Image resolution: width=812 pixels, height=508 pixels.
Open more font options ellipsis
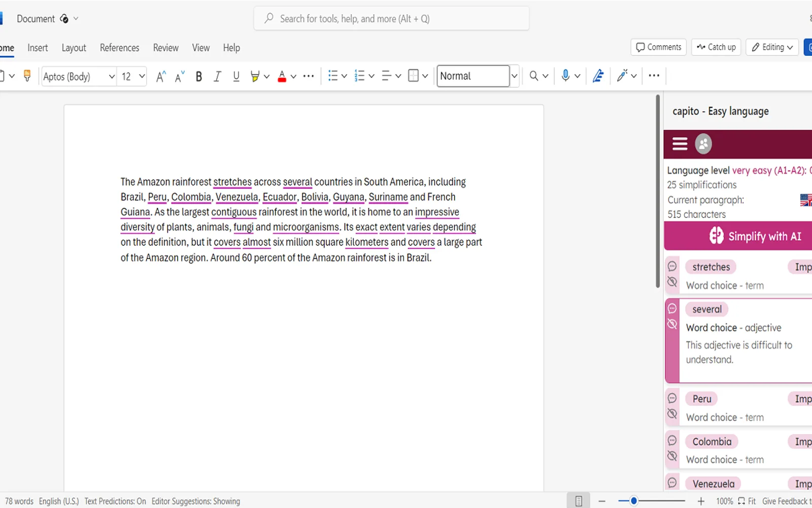tap(309, 76)
